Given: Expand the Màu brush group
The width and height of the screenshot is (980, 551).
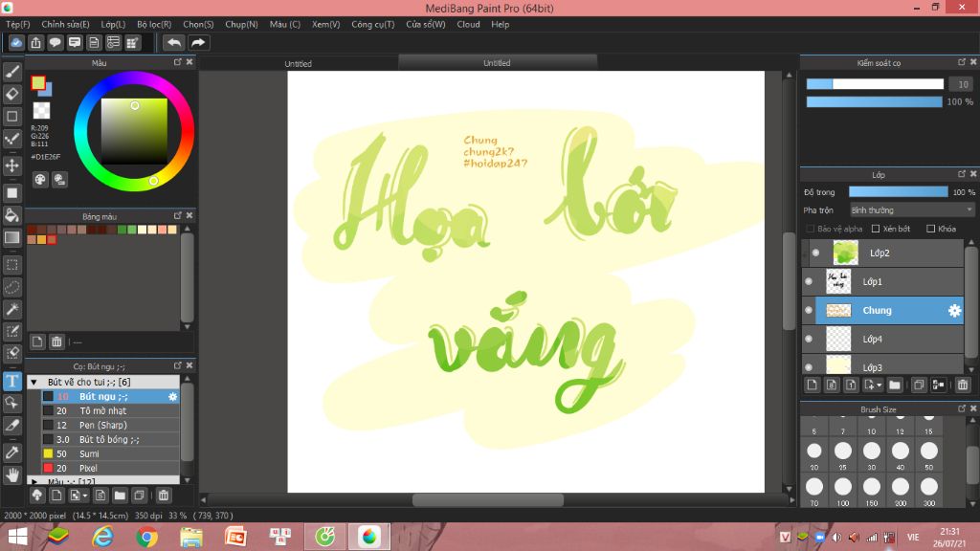Looking at the screenshot, I should [x=33, y=481].
